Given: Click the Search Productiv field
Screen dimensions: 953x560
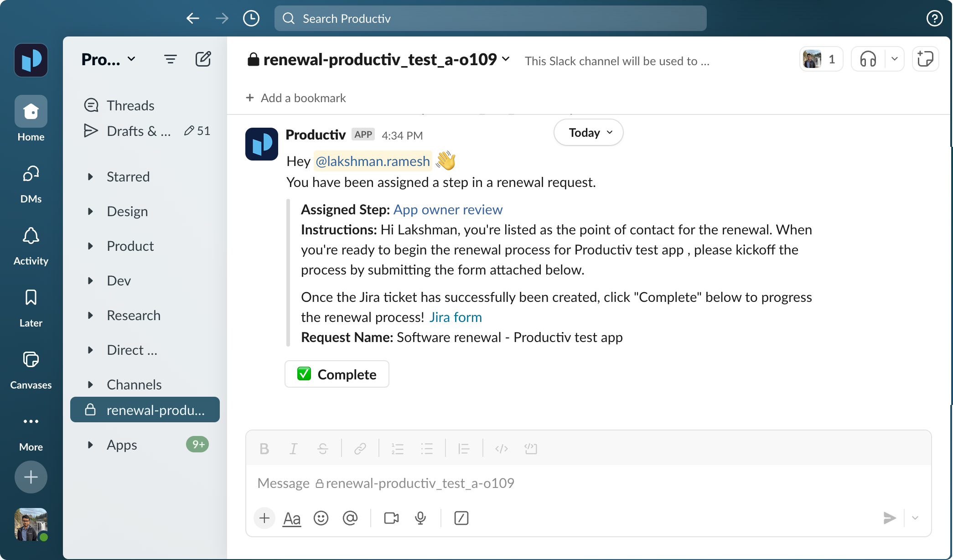Looking at the screenshot, I should (490, 18).
